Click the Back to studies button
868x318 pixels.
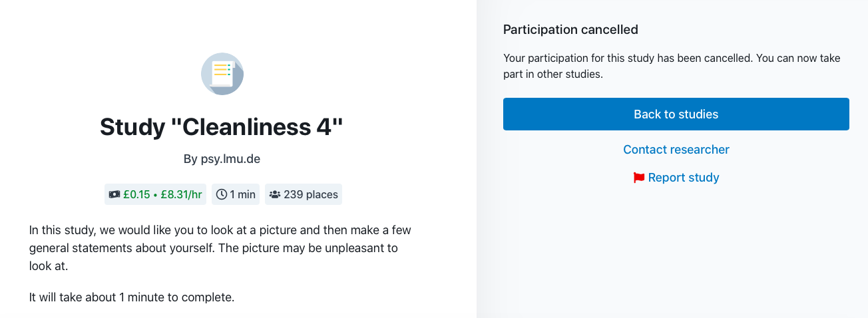pyautogui.click(x=676, y=114)
